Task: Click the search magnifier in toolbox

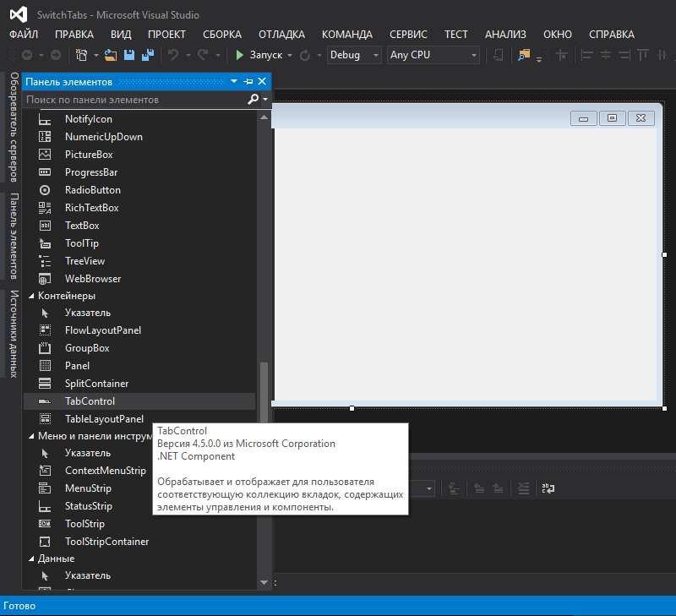Action: point(253,100)
